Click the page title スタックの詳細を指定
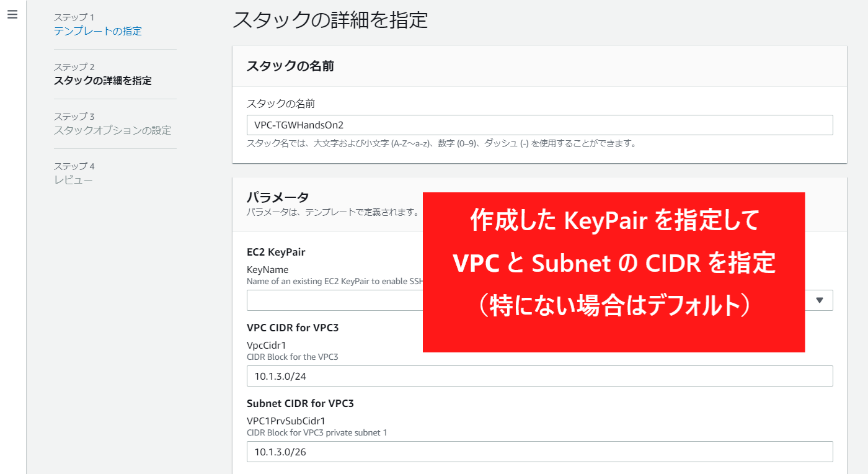 (x=330, y=20)
